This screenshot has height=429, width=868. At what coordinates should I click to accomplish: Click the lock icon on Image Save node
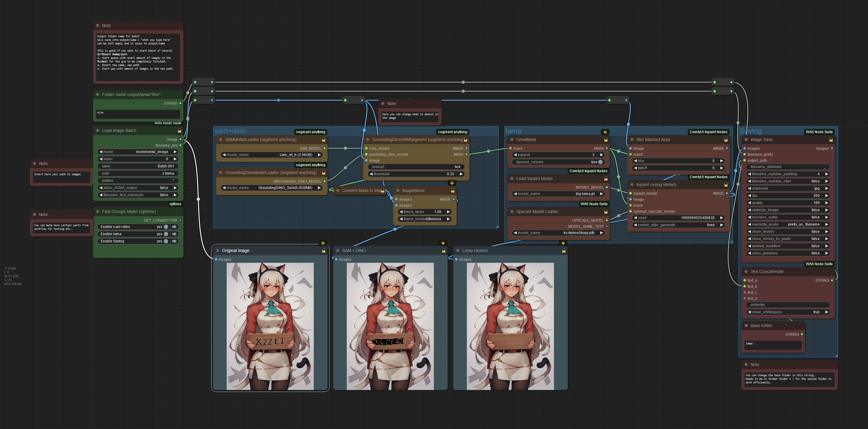831,139
